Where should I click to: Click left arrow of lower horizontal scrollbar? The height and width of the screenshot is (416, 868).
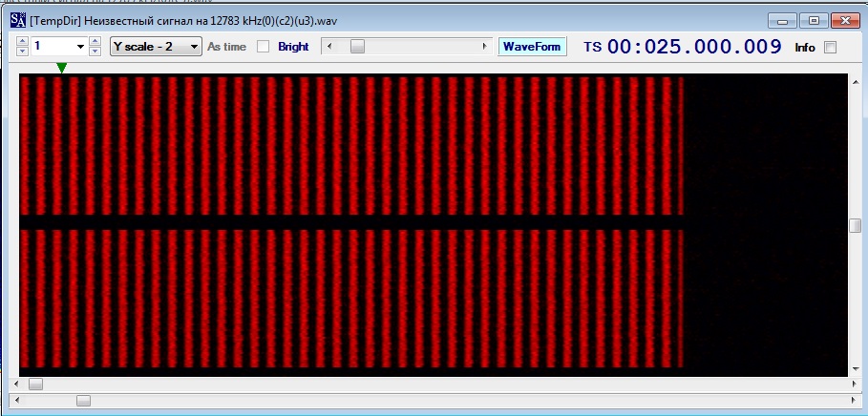click(15, 400)
